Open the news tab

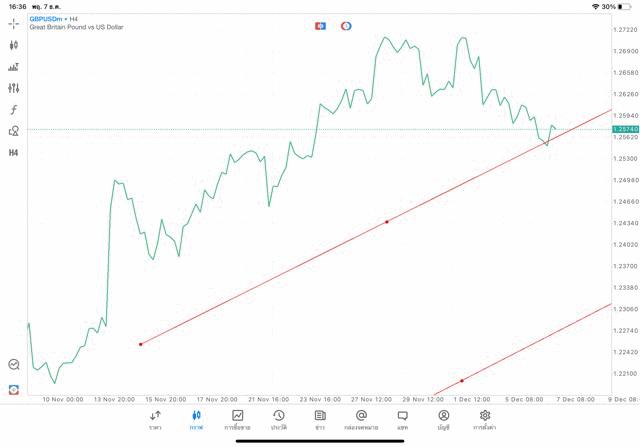pos(320,419)
